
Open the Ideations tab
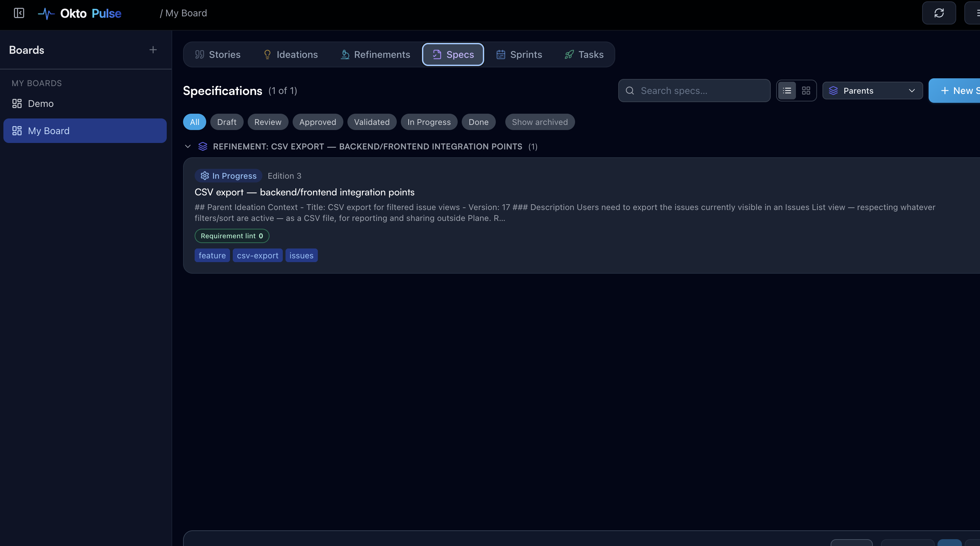point(291,54)
